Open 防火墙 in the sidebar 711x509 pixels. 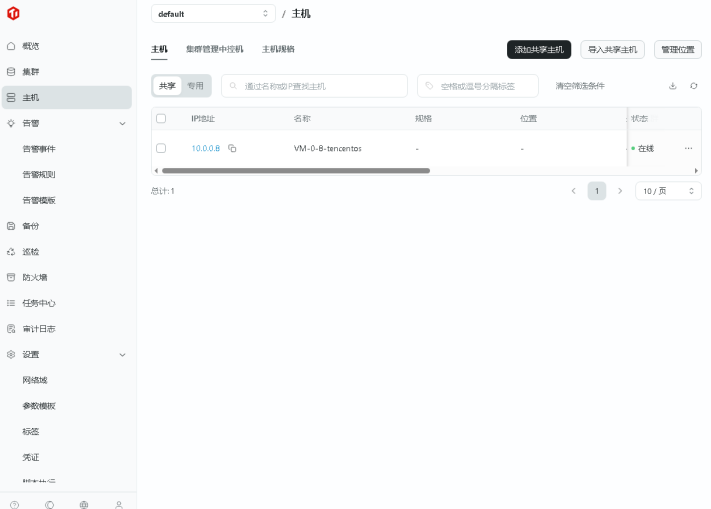click(35, 277)
